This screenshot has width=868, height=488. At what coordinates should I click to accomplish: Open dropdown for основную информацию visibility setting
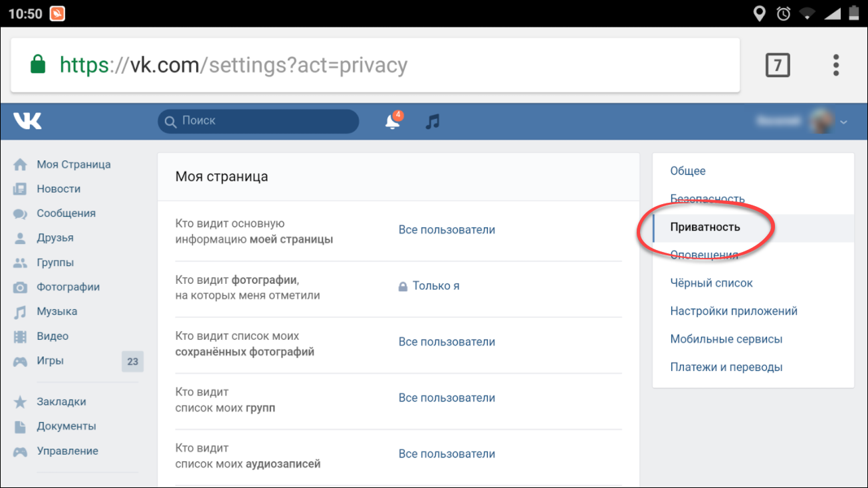click(447, 230)
